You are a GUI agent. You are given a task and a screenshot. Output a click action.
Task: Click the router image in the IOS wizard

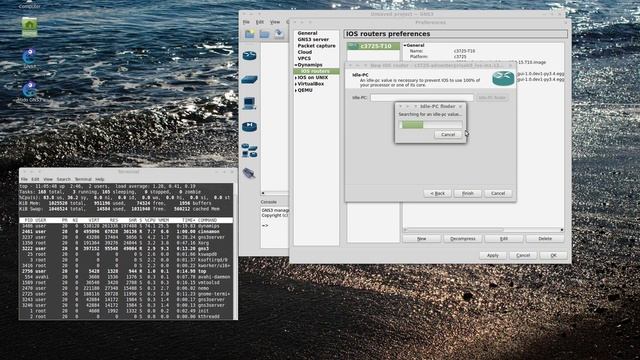point(503,78)
